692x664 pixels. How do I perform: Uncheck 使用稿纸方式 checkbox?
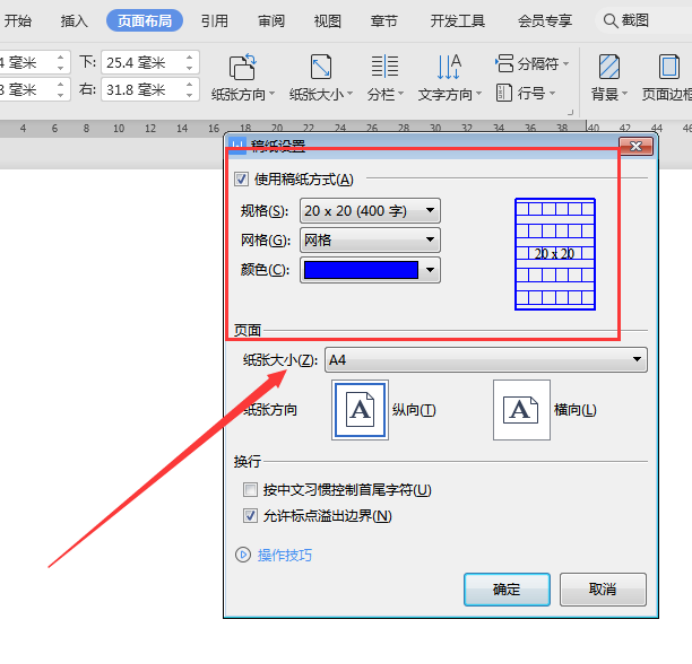pyautogui.click(x=241, y=179)
